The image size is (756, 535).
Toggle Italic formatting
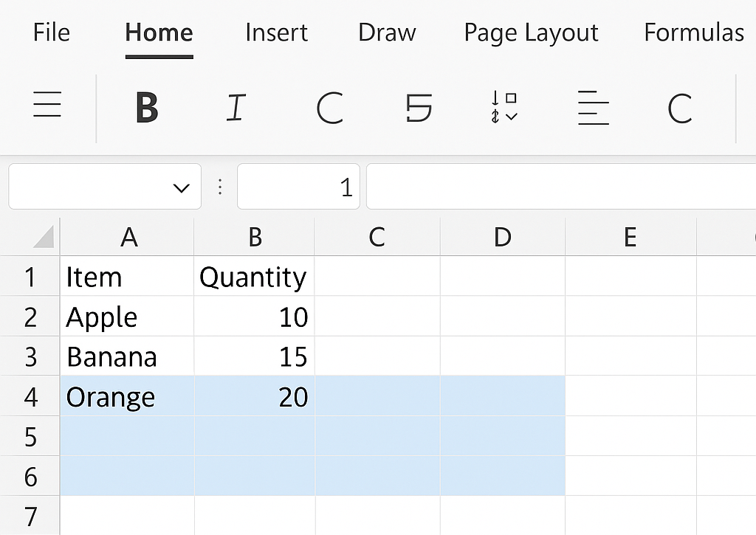(235, 108)
